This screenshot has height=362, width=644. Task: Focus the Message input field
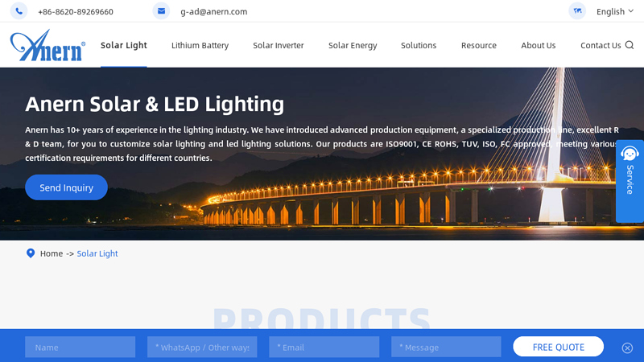(x=446, y=347)
